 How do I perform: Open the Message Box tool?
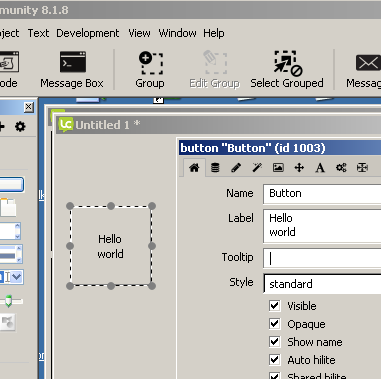pyautogui.click(x=72, y=70)
